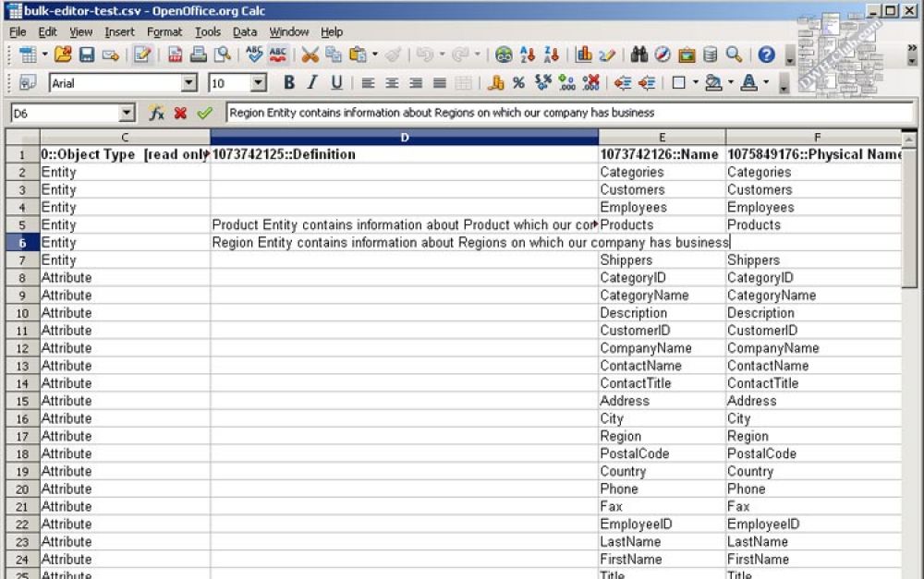
Task: Cancel cell edit with red X
Action: (180, 113)
